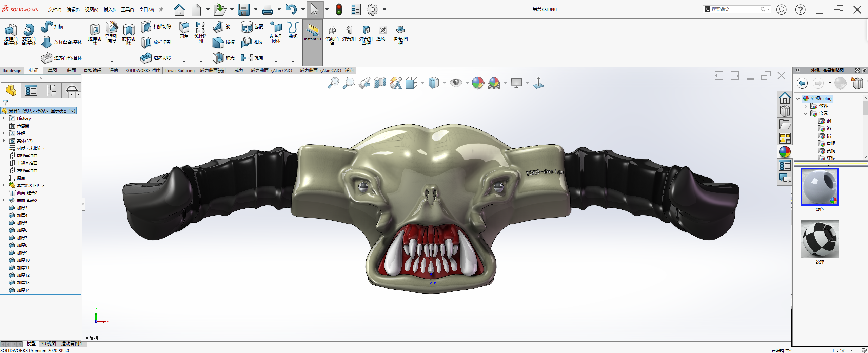Open the Save button dropdown arrow
This screenshot has width=868, height=353.
[256, 10]
